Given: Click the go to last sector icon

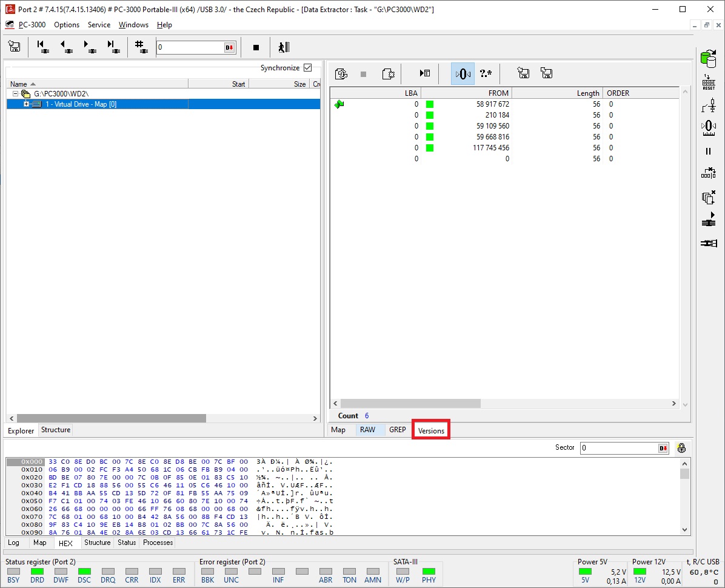Looking at the screenshot, I should [x=113, y=47].
